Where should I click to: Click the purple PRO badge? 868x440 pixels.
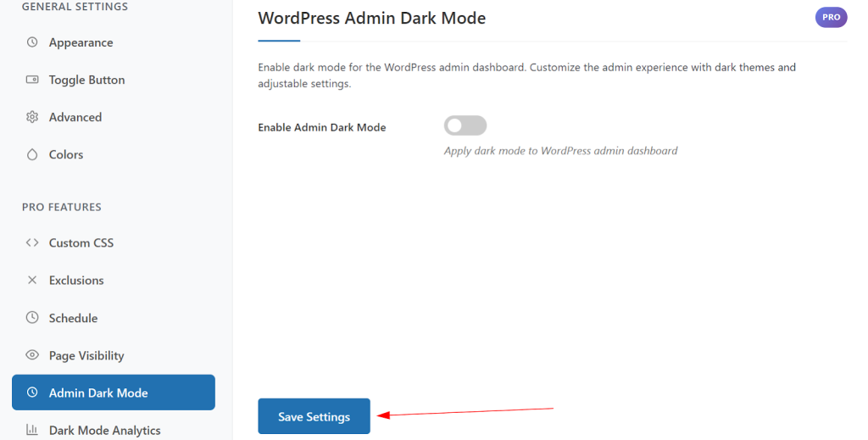click(831, 17)
